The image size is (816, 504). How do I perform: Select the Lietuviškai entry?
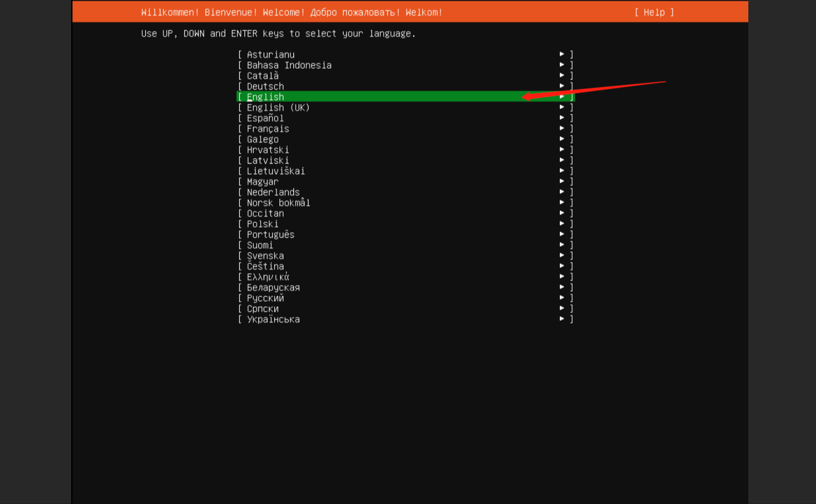[x=406, y=171]
